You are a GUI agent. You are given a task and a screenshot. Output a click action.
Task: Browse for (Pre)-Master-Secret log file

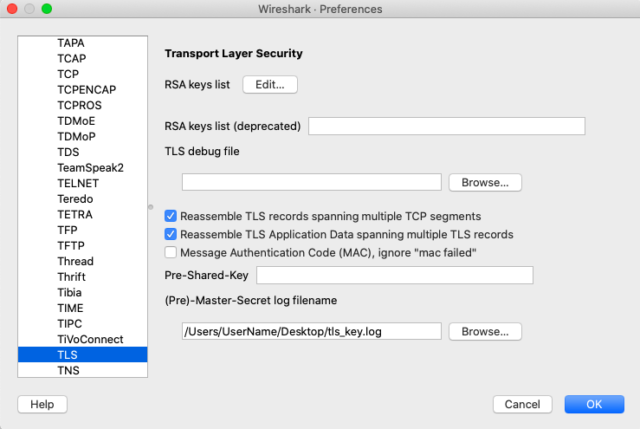click(x=485, y=331)
